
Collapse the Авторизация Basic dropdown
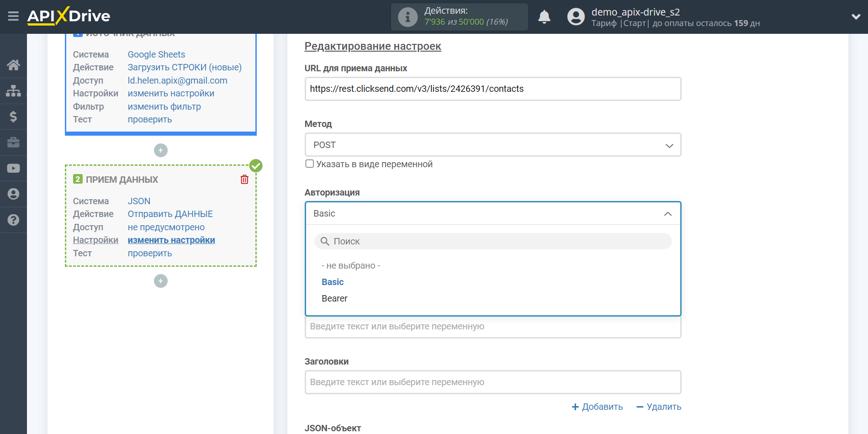coord(493,213)
